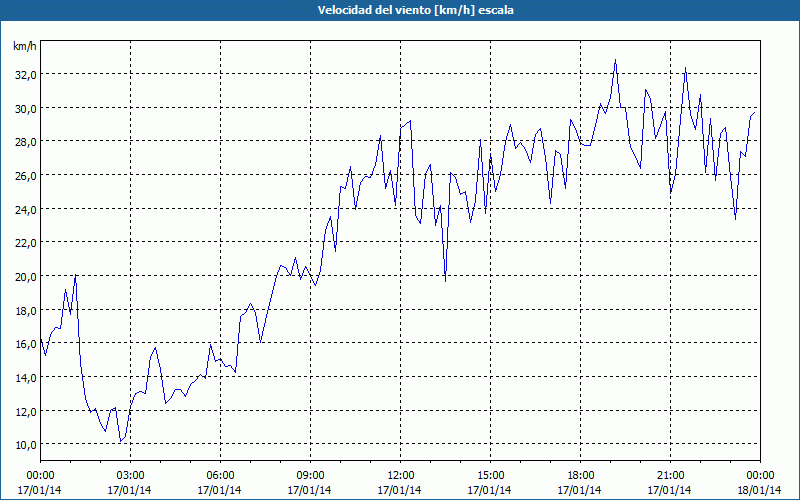Click the 17/01/14 date under 21:00
The width and height of the screenshot is (800, 500).
tap(669, 490)
